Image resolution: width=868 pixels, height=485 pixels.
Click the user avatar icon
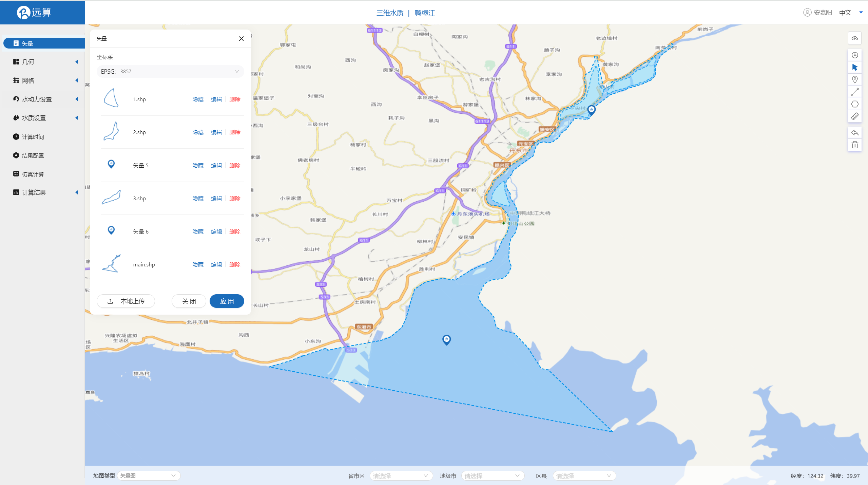[807, 13]
